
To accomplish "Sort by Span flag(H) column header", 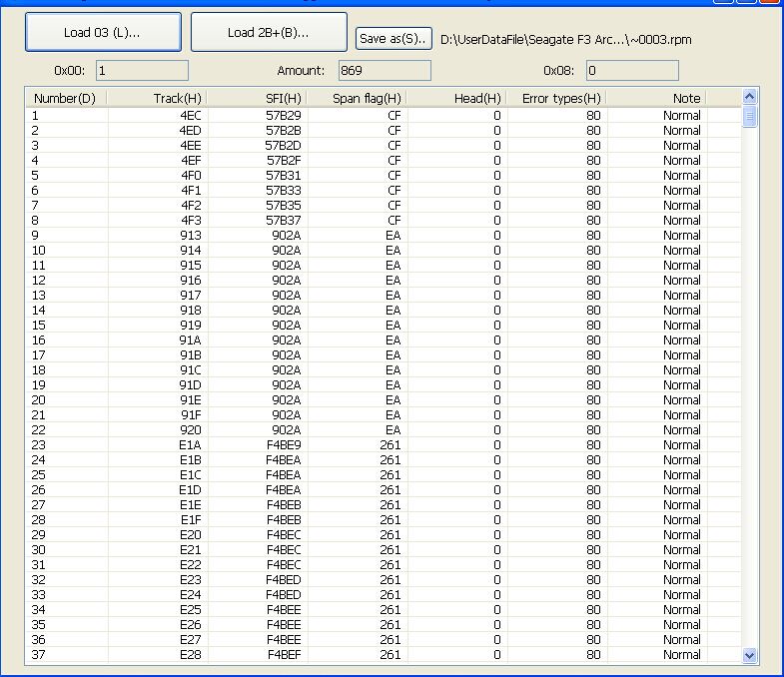I will (357, 98).
